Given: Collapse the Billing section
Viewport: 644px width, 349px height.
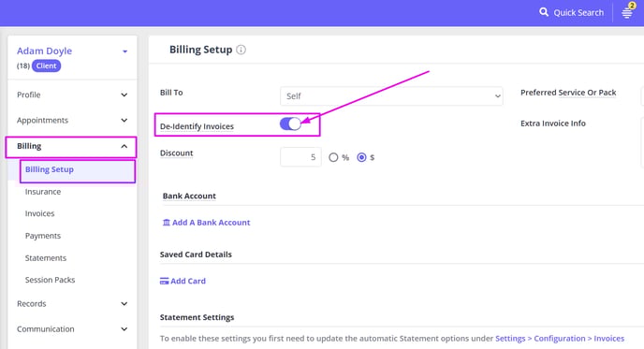Looking at the screenshot, I should coord(71,147).
